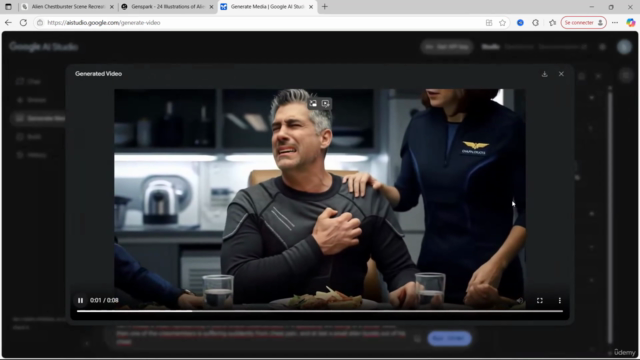Open browser Settings and more menu

click(615, 22)
